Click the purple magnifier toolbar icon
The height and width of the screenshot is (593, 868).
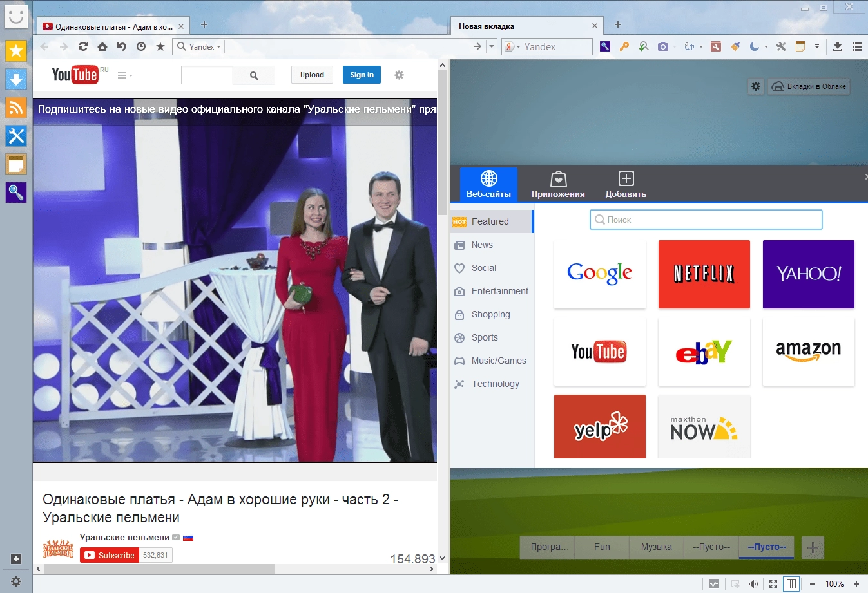click(605, 46)
